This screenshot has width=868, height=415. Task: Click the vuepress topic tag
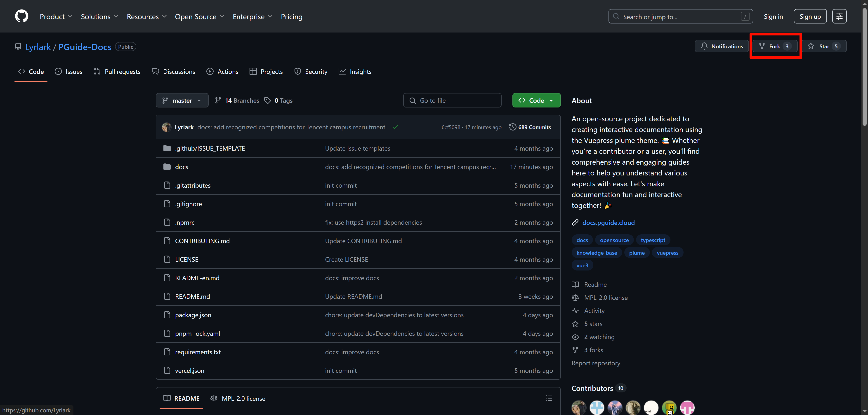667,253
